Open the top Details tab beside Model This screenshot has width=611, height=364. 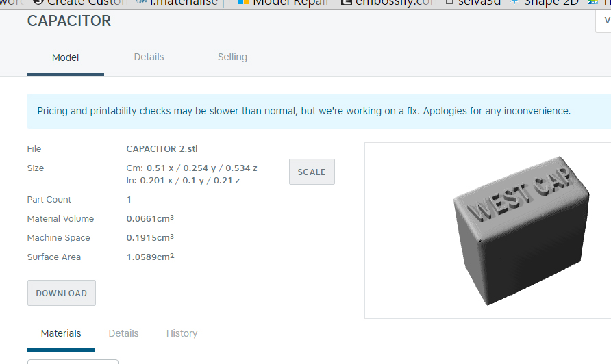point(149,57)
